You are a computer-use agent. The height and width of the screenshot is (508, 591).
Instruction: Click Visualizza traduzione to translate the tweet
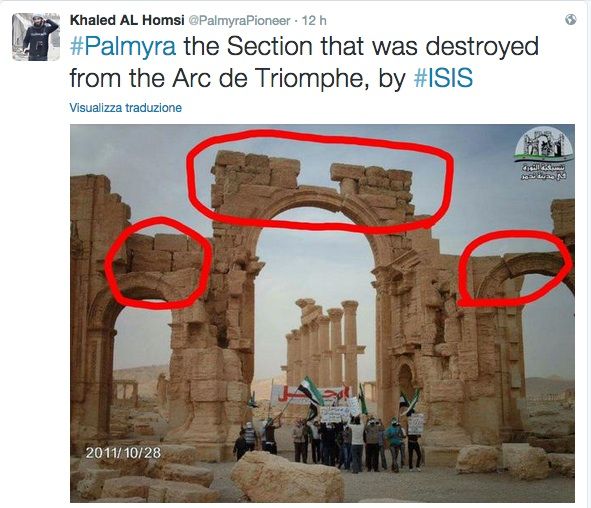[126, 108]
